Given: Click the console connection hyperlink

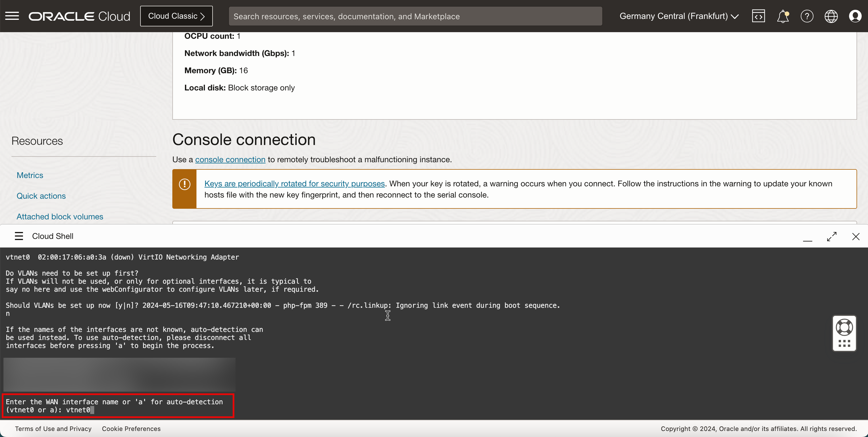Looking at the screenshot, I should [230, 159].
